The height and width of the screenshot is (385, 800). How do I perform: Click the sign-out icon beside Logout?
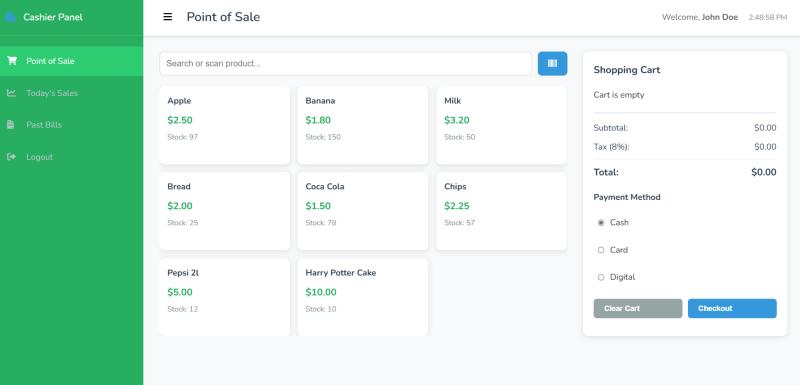click(11, 157)
